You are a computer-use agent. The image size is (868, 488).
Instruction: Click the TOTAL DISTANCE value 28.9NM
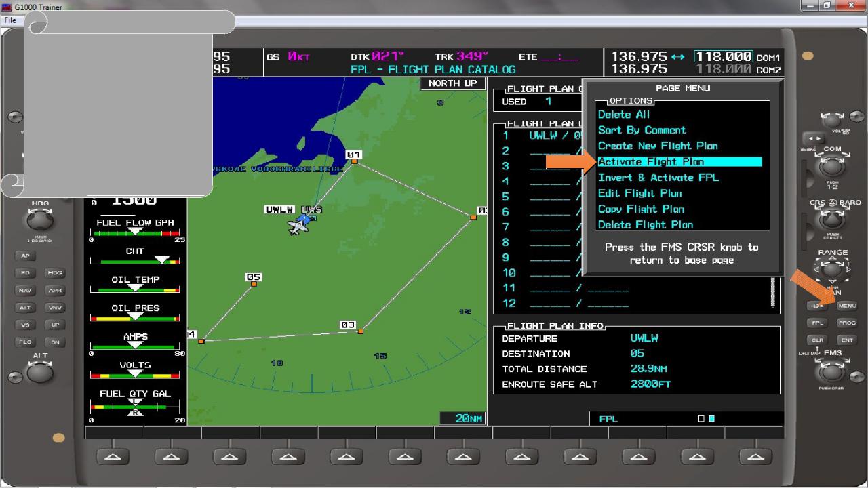pos(648,369)
